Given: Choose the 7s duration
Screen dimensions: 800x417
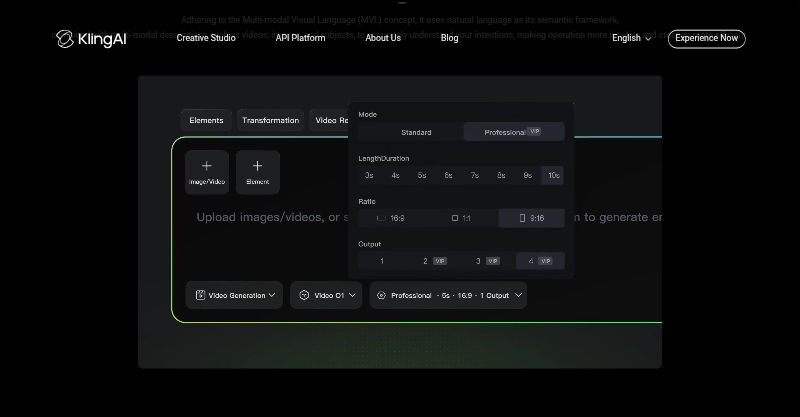Looking at the screenshot, I should [x=474, y=175].
